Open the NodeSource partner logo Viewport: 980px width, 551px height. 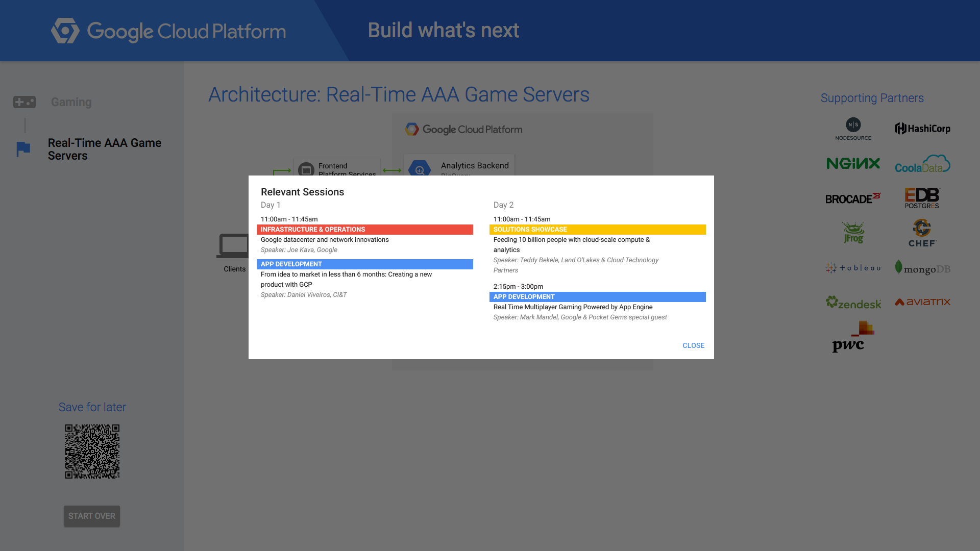coord(853,129)
